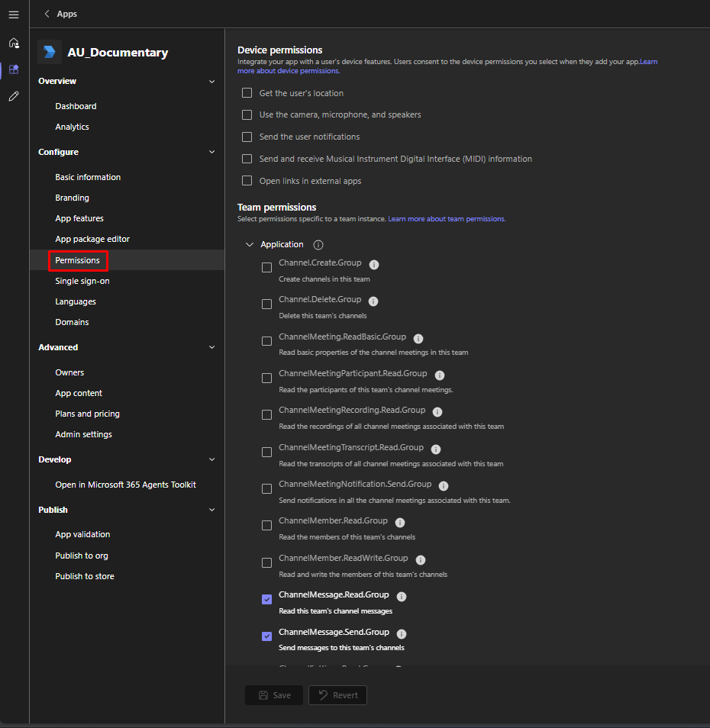Collapse the Configure sidebar section
Screen dimensions: 710x728
(x=211, y=152)
